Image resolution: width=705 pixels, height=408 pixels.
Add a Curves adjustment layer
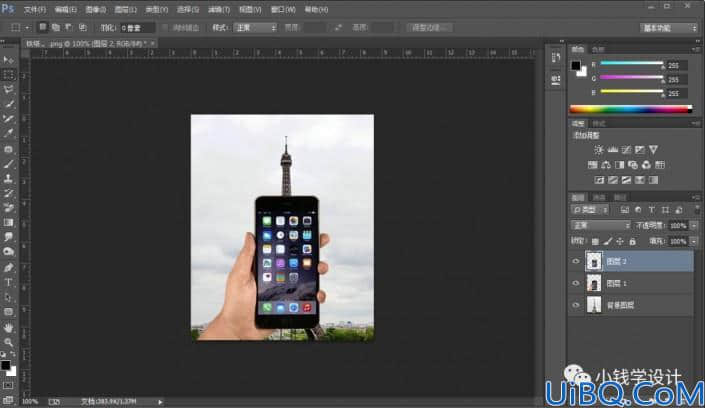click(626, 150)
